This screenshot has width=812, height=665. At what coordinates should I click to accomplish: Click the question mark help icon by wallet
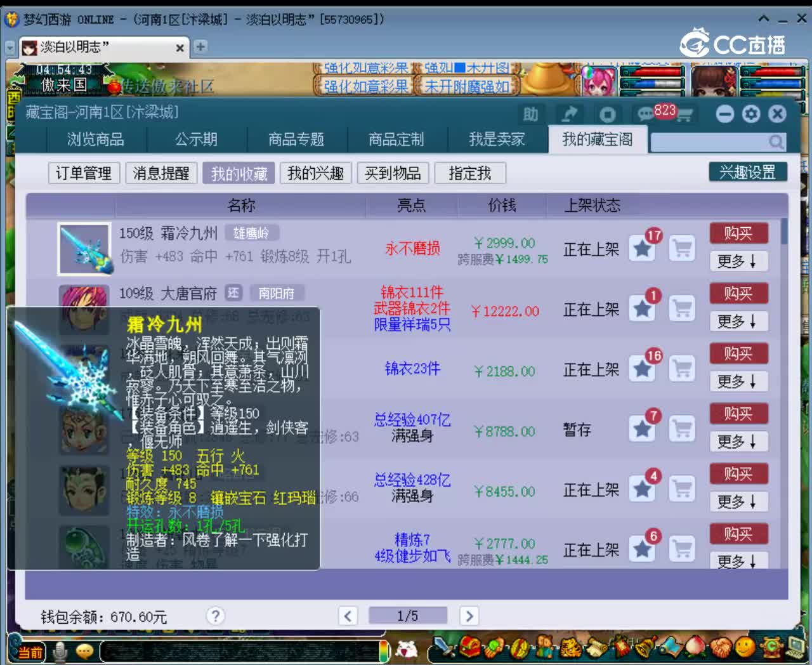[215, 616]
